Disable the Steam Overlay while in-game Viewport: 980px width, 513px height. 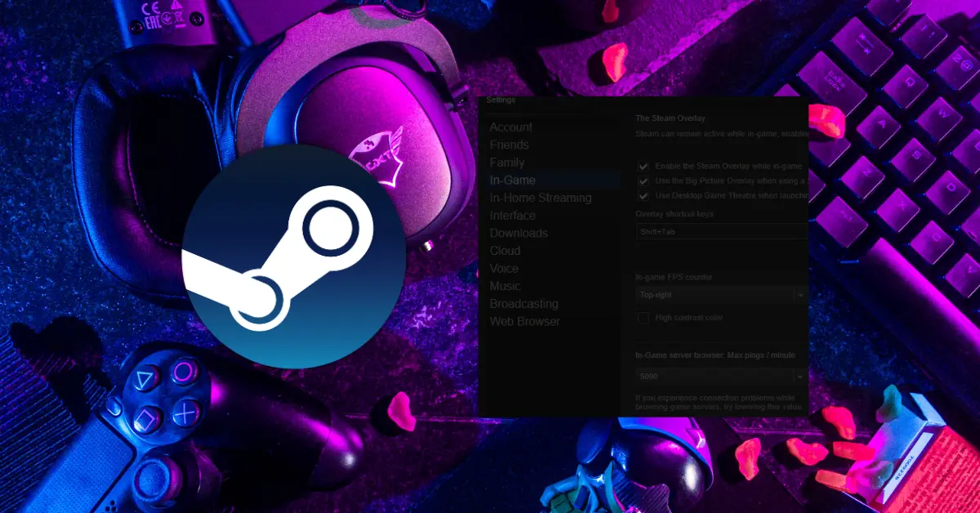[x=644, y=166]
